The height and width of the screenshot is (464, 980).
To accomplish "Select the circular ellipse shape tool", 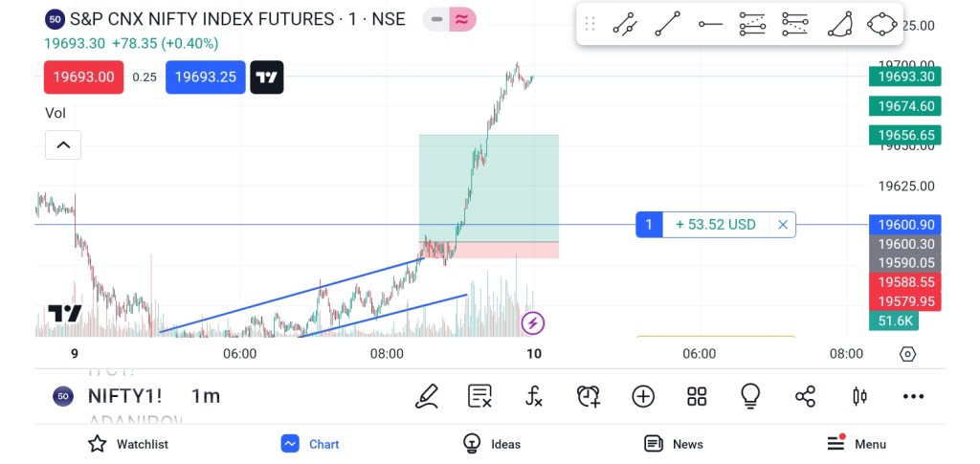I will [x=881, y=24].
